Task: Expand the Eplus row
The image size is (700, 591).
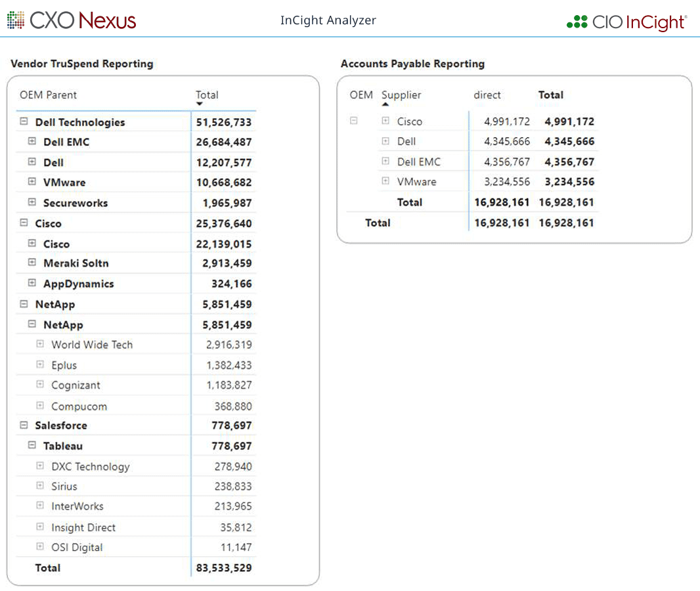Action: (40, 364)
